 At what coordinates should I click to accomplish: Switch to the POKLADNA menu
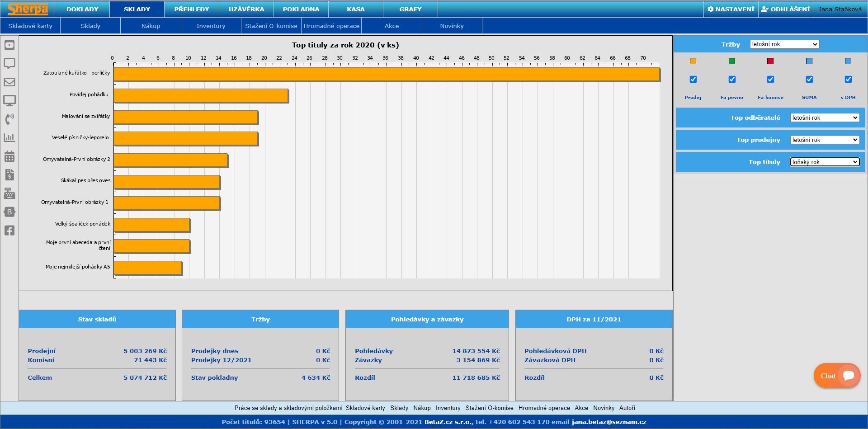[x=301, y=9]
